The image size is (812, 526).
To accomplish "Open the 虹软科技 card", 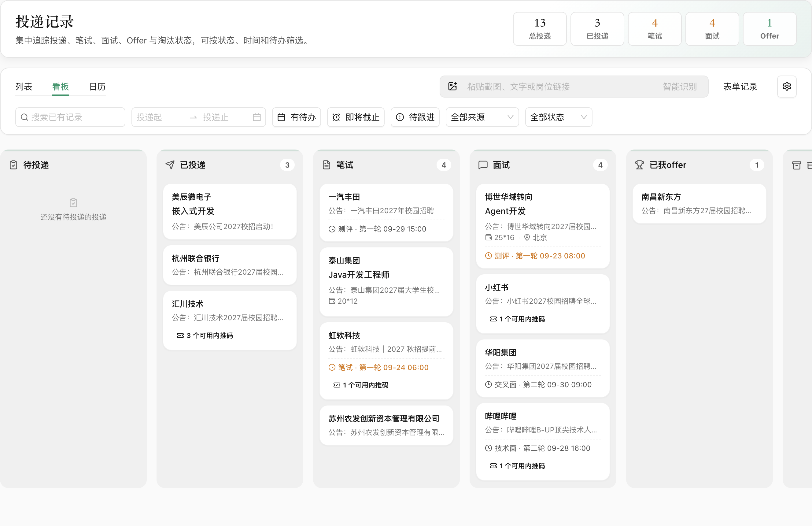I will tap(386, 361).
